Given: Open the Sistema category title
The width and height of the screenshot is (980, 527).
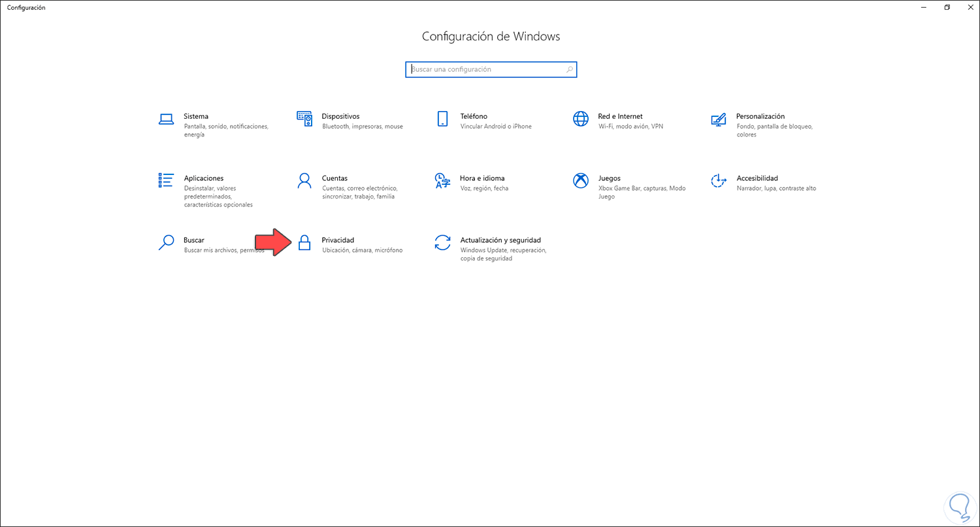Looking at the screenshot, I should click(x=196, y=116).
